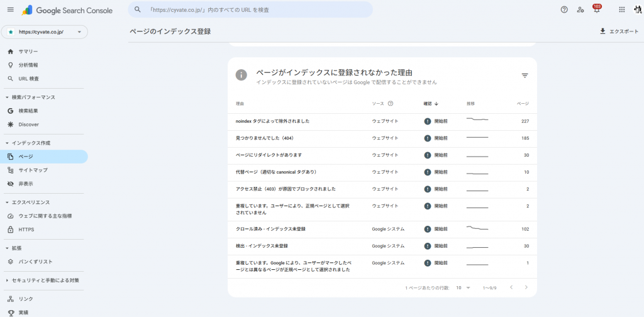Screen dimensions: 644x317
Task: Sort by the 確認 column header
Action: pyautogui.click(x=431, y=104)
